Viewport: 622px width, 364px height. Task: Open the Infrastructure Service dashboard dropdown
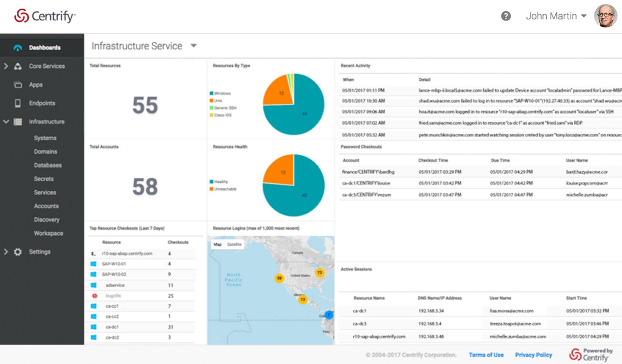click(x=194, y=46)
